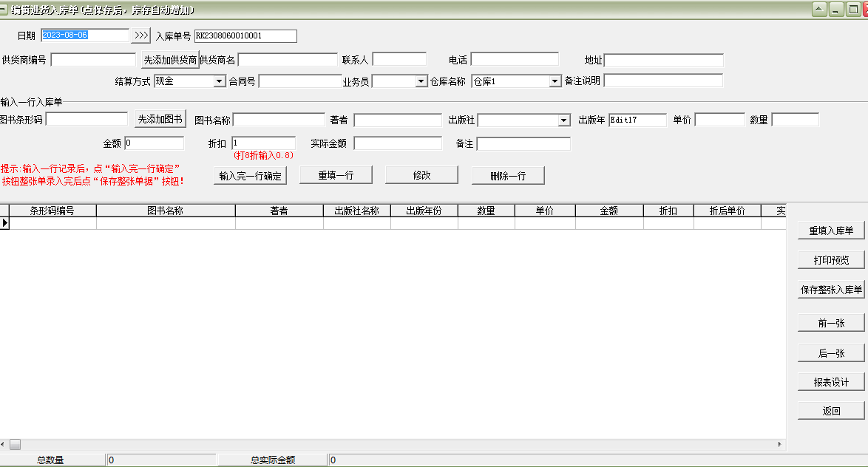Click the 先添加图书 button
The width and height of the screenshot is (868, 467).
tap(160, 119)
